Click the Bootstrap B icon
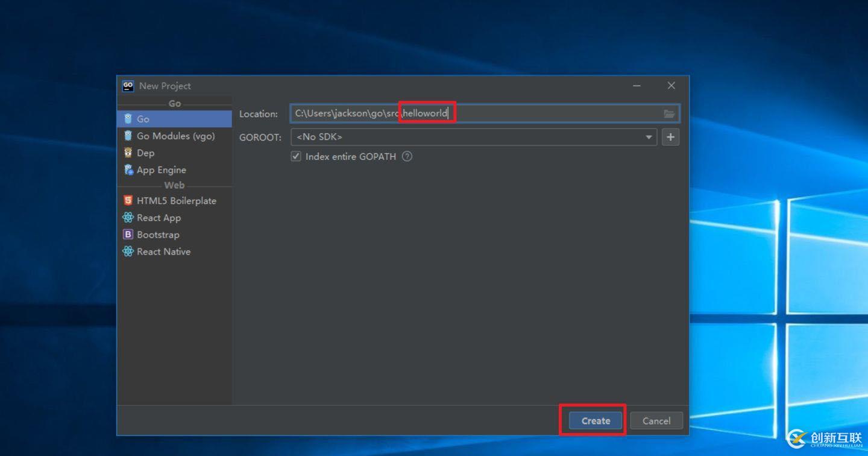This screenshot has height=456, width=868. (128, 234)
